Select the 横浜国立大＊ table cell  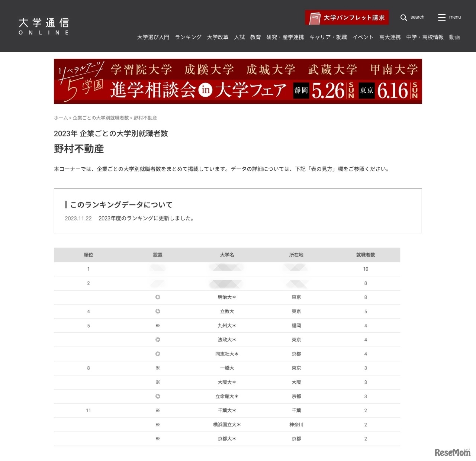pos(227,425)
